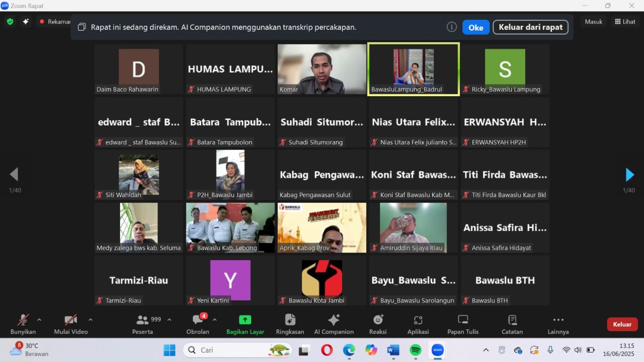Turn on camera with Mulai Video
This screenshot has width=644, height=362.
pos(70,324)
